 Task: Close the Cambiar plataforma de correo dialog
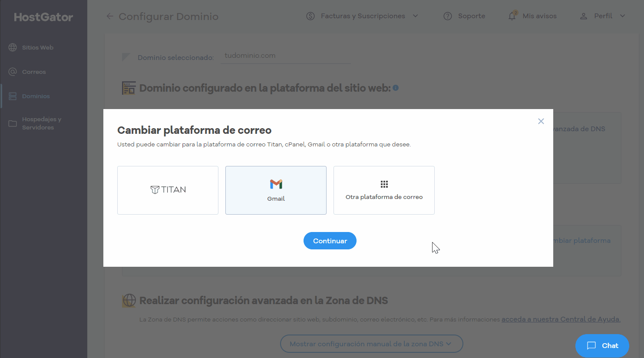(541, 121)
